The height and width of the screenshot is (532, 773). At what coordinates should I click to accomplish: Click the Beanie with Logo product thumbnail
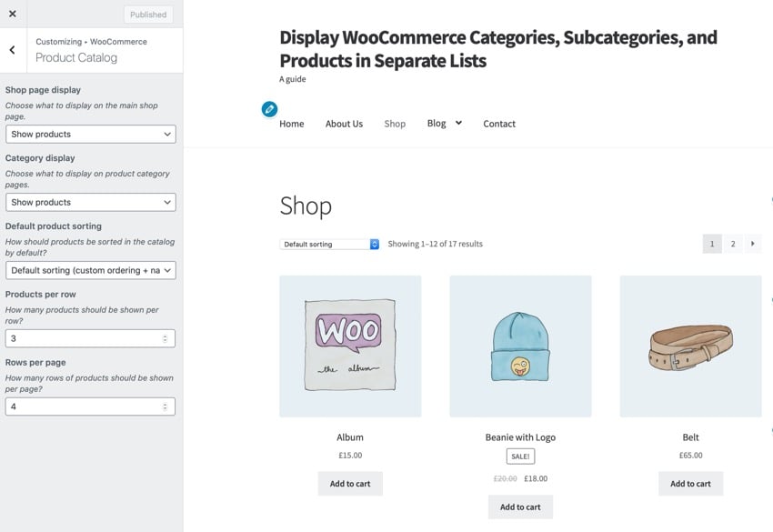click(520, 346)
